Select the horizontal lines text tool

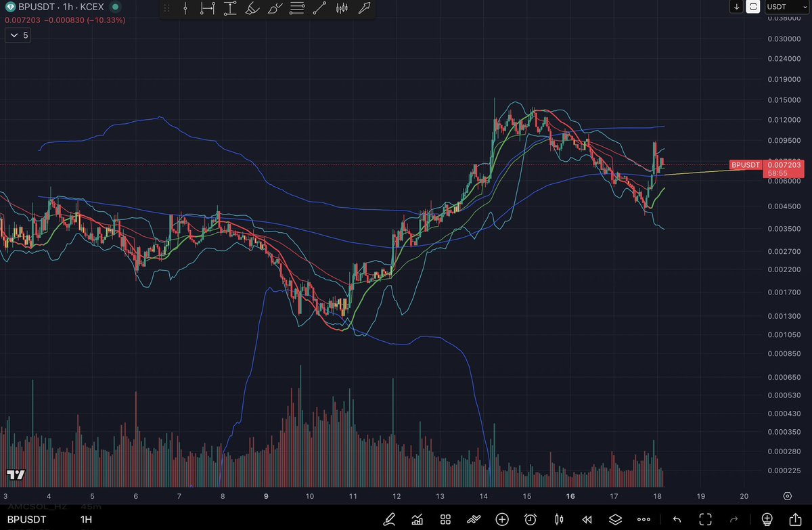[x=297, y=9]
